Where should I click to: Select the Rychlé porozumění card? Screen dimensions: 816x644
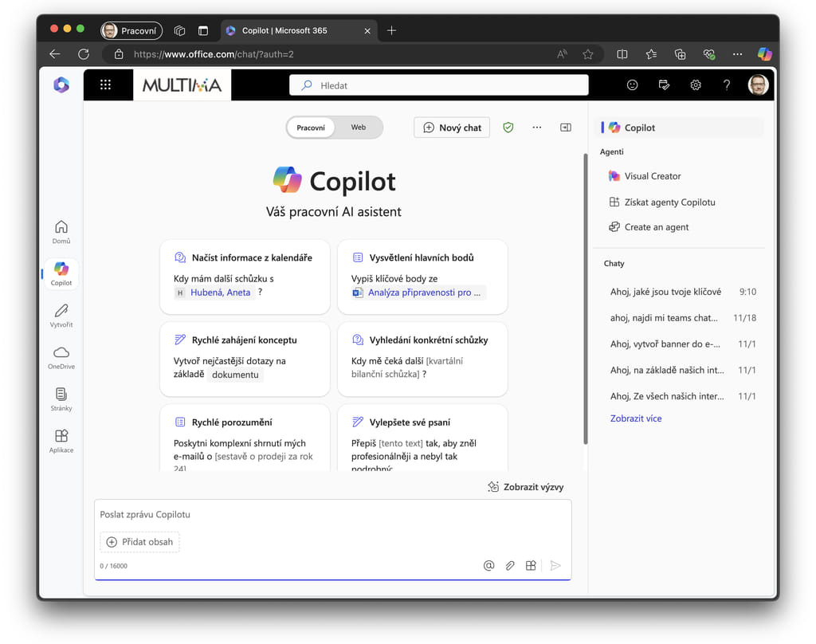245,438
